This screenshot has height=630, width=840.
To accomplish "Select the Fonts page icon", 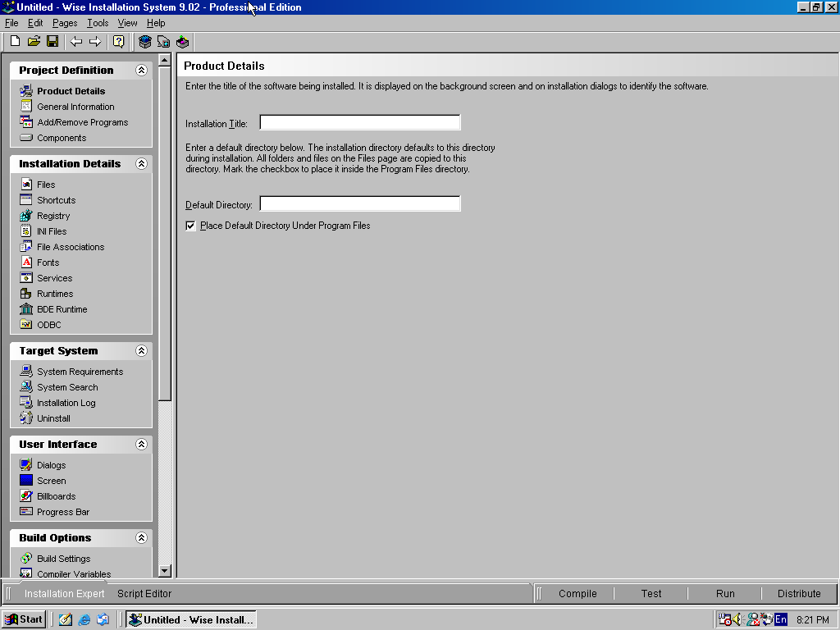I will [26, 262].
